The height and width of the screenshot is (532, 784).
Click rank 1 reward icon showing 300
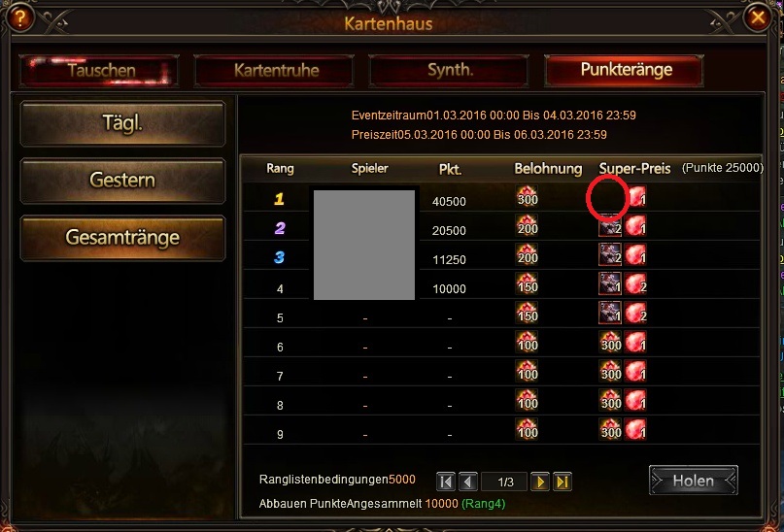click(x=527, y=196)
